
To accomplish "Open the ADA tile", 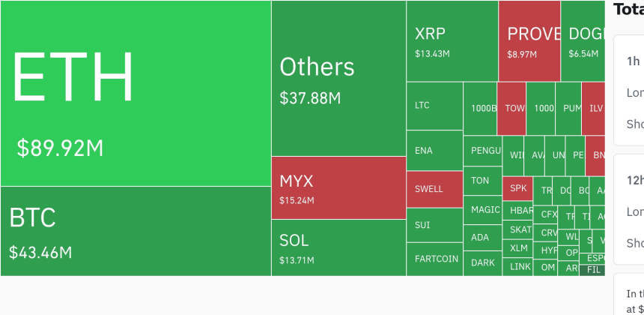I will 482,238.
